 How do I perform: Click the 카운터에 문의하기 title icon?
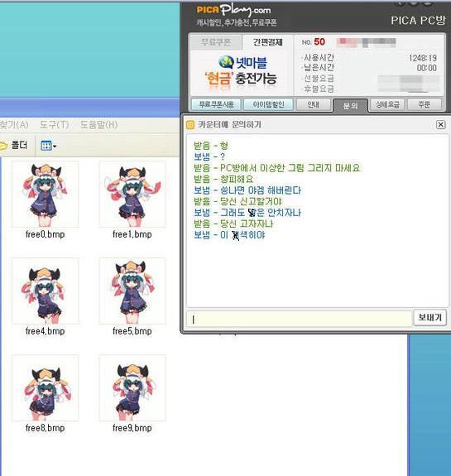190,124
